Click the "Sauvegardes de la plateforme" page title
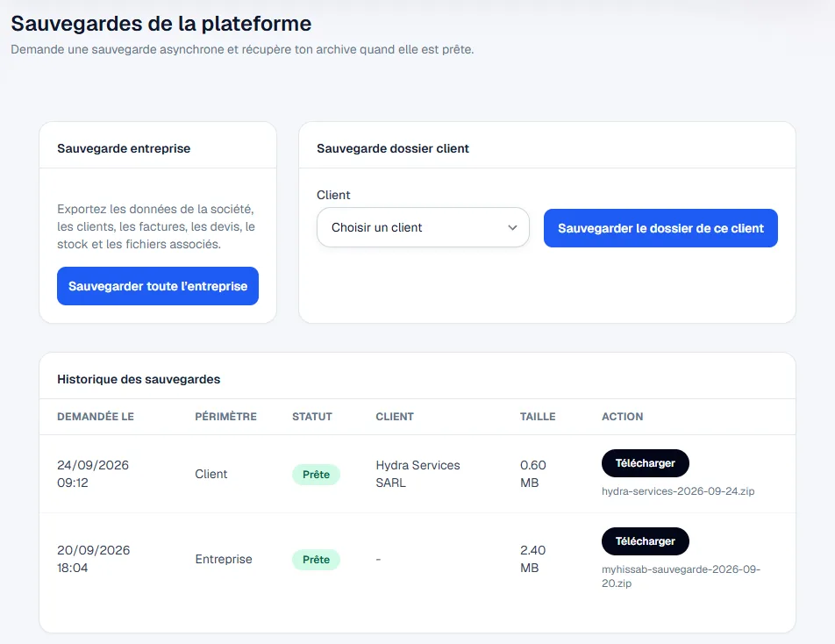Image resolution: width=835 pixels, height=644 pixels. coord(161,24)
